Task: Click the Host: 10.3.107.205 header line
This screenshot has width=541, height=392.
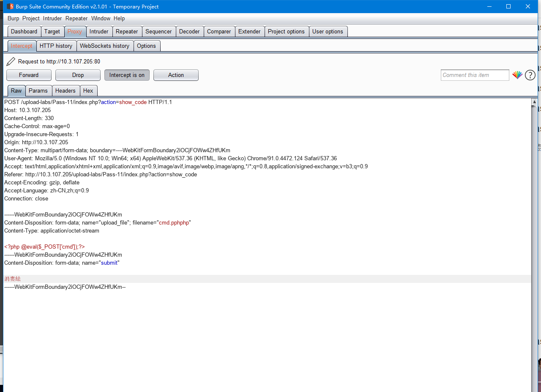Action: pyautogui.click(x=27, y=110)
